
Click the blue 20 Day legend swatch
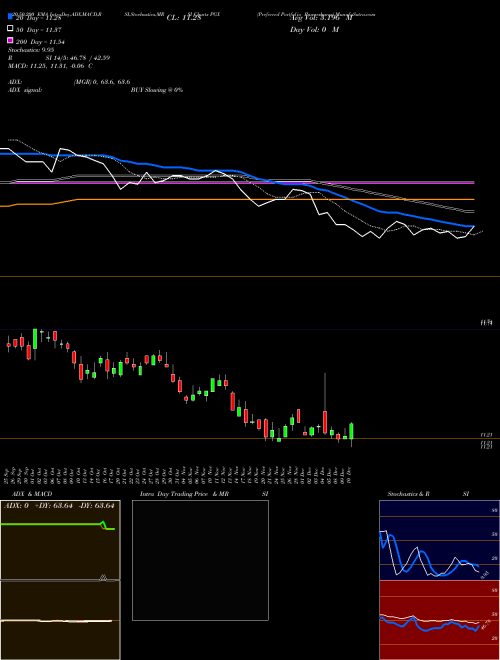pos(10,17)
